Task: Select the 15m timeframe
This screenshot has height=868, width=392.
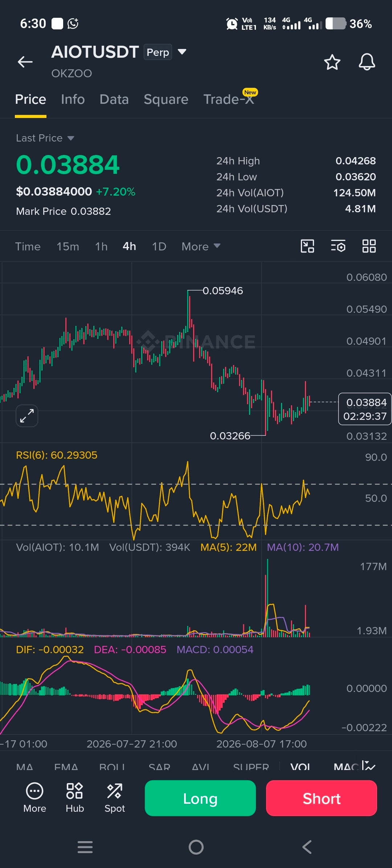Action: tap(68, 246)
